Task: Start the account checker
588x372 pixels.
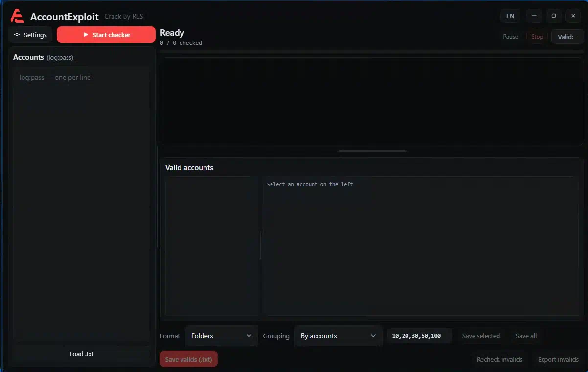Action: coord(106,35)
